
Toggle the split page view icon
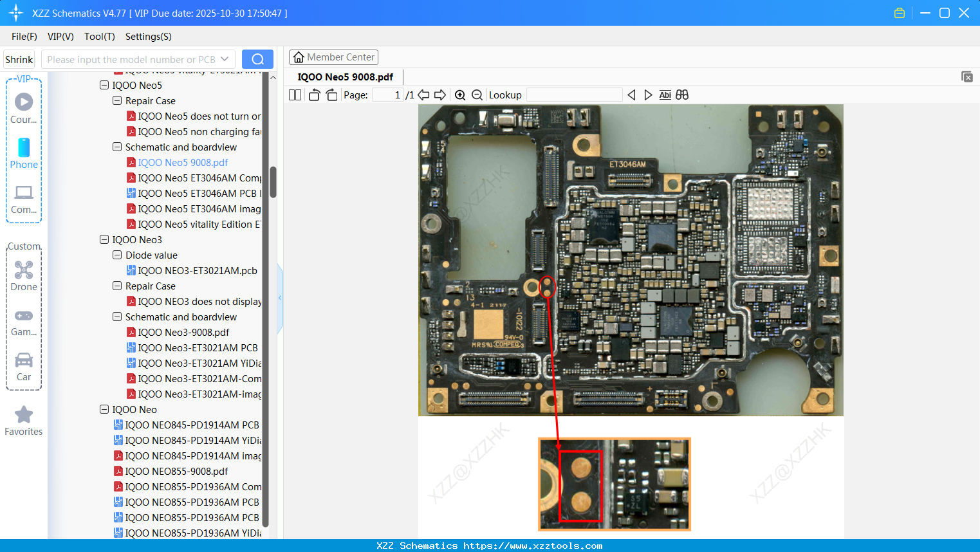click(295, 95)
